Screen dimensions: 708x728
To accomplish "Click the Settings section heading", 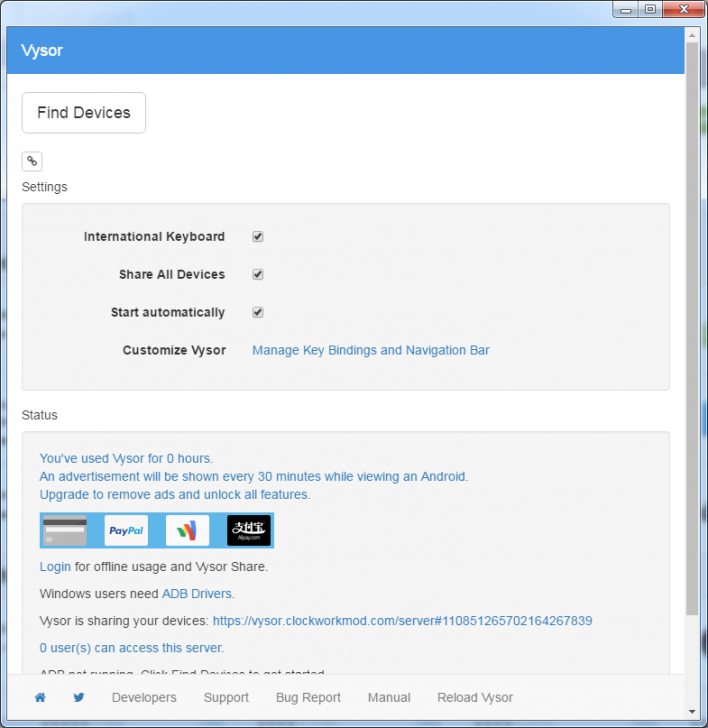I will pos(45,187).
